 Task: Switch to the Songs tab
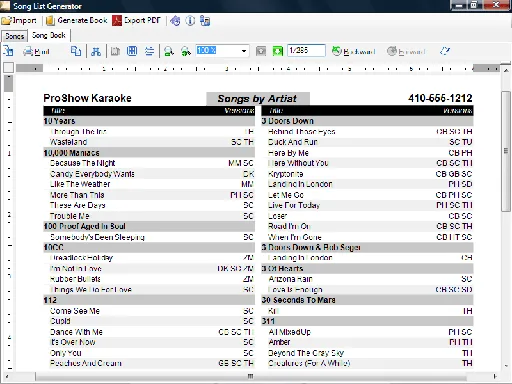(14, 36)
